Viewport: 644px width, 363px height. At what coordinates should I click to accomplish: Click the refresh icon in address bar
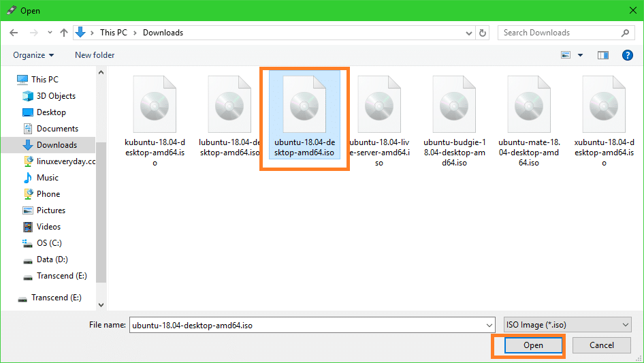pos(483,33)
